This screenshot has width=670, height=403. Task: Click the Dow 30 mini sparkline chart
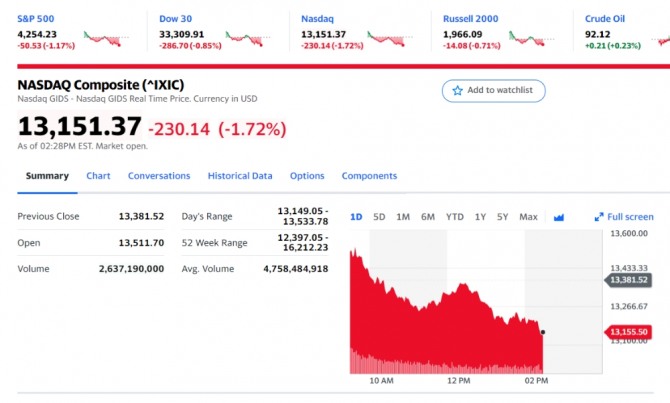click(x=245, y=39)
